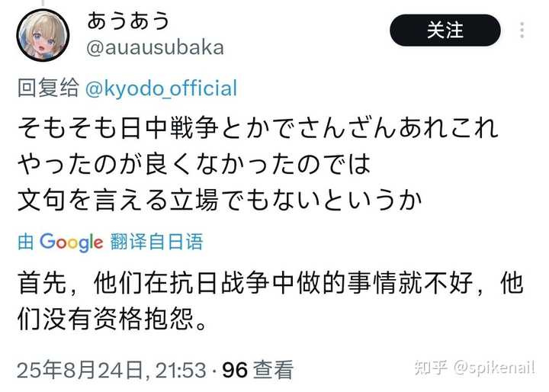Click the 知乎 watermark logo
The width and height of the screenshot is (549, 392).
tap(432, 368)
